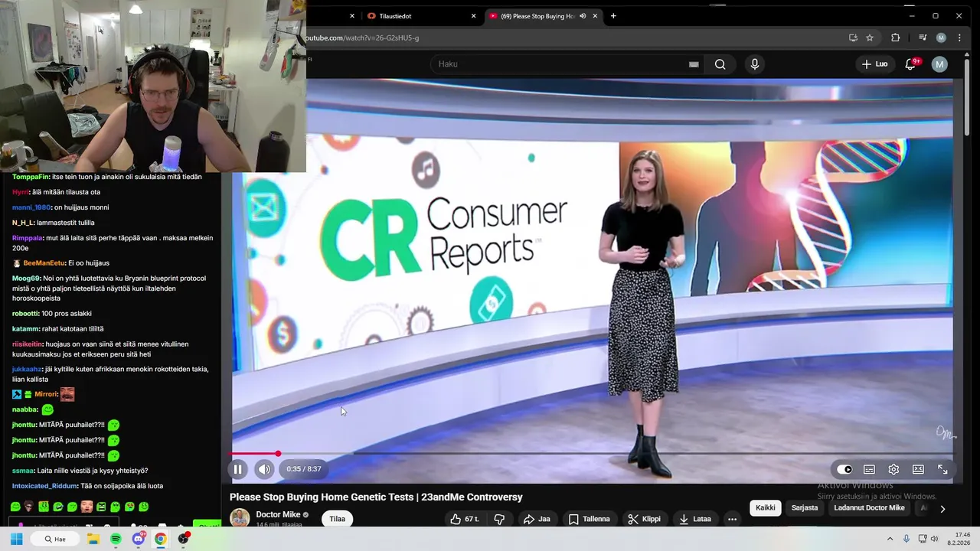Open Chrome from the taskbar
Screen dimensions: 980x551
(x=160, y=539)
